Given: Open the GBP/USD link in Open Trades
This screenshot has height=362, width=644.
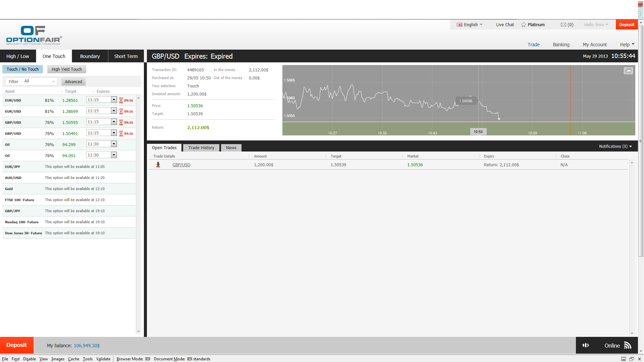Looking at the screenshot, I should click(x=181, y=165).
